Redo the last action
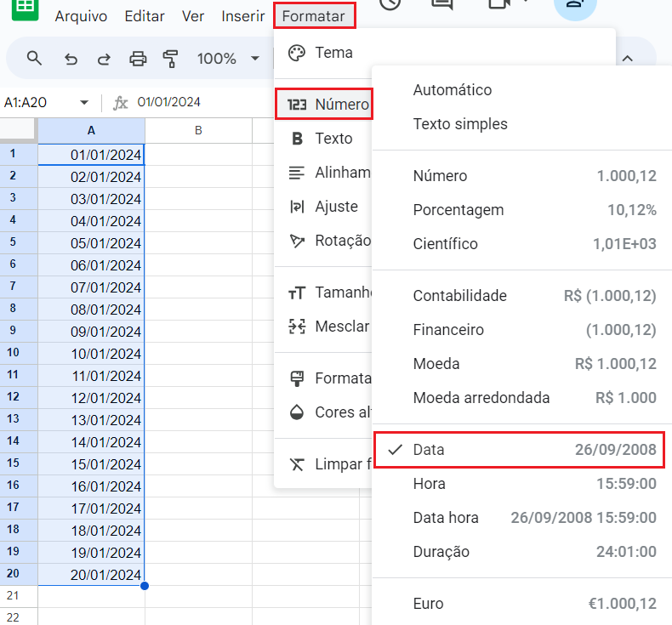The width and height of the screenshot is (672, 625). click(104, 59)
